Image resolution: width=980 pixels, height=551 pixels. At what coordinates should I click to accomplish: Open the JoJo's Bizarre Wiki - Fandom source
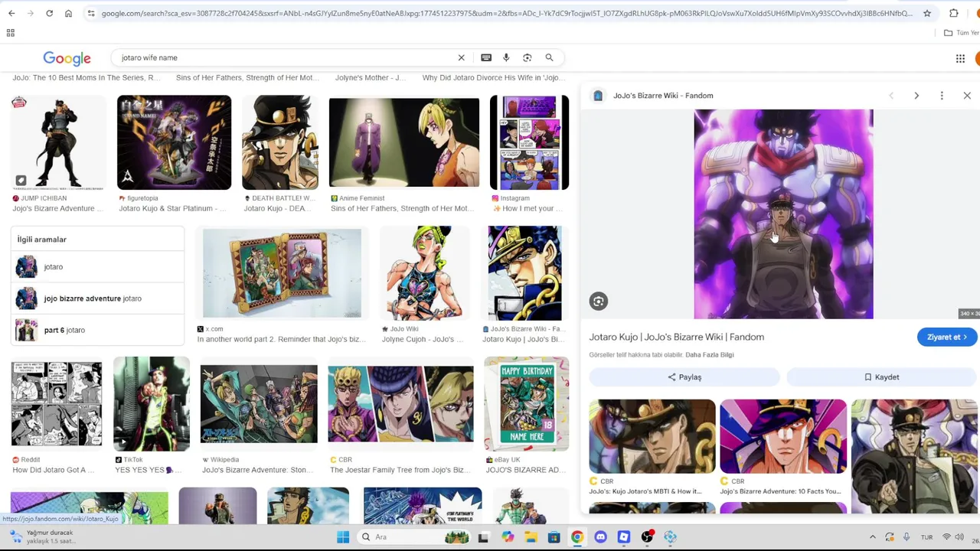click(x=663, y=96)
